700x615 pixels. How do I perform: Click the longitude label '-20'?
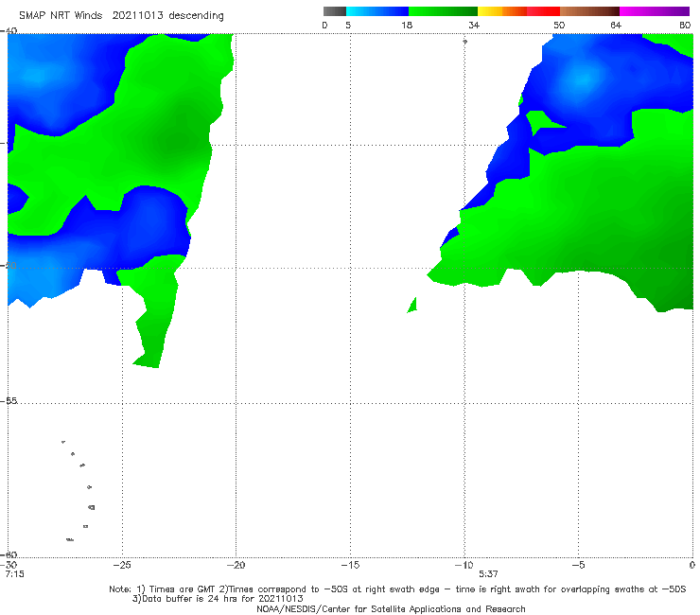tap(236, 565)
